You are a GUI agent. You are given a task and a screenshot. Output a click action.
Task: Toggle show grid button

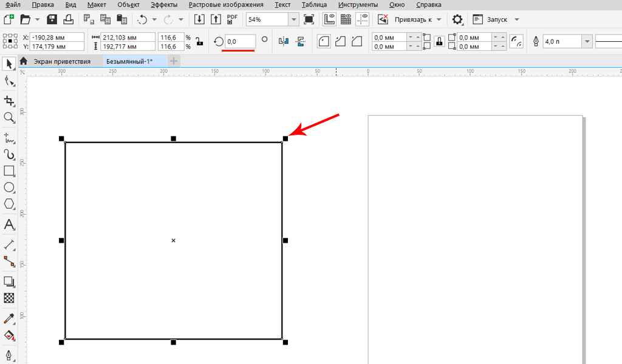pos(346,19)
